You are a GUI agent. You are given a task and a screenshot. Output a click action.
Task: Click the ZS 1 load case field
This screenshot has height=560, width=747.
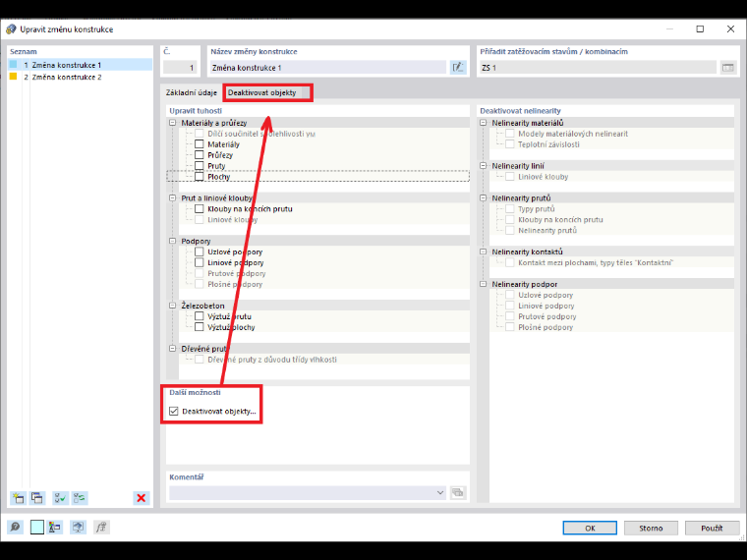click(598, 68)
